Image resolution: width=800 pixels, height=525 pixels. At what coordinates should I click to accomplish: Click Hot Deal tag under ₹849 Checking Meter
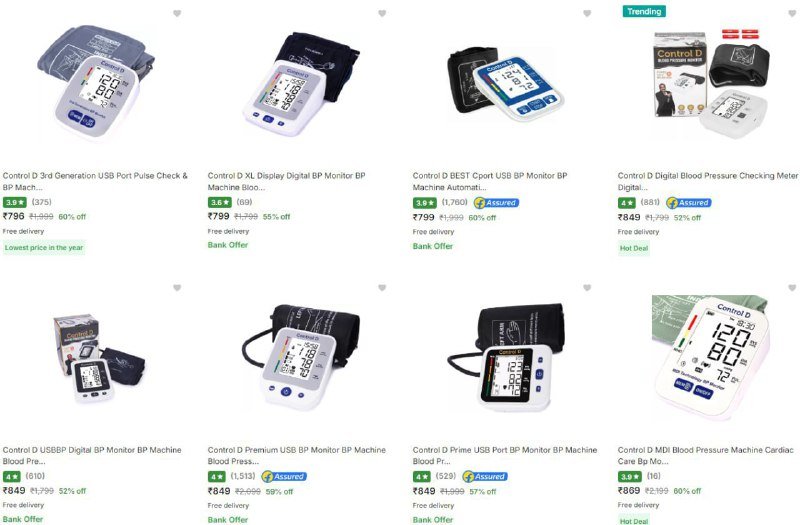pyautogui.click(x=634, y=248)
